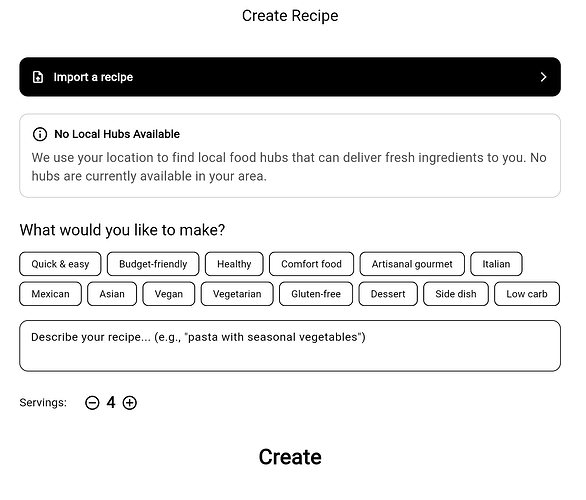
Task: Pick the Mexican cuisine chip
Action: click(50, 294)
